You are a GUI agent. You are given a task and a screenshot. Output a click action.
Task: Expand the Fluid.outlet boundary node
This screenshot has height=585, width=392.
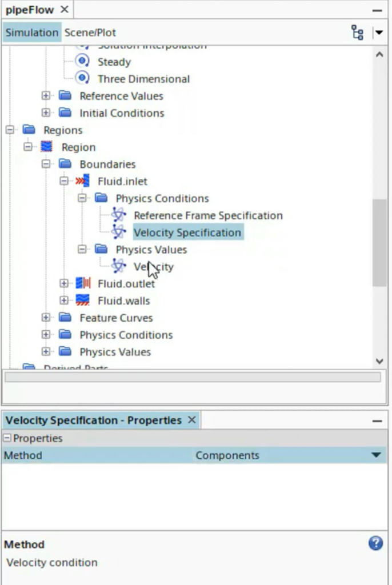coord(64,283)
